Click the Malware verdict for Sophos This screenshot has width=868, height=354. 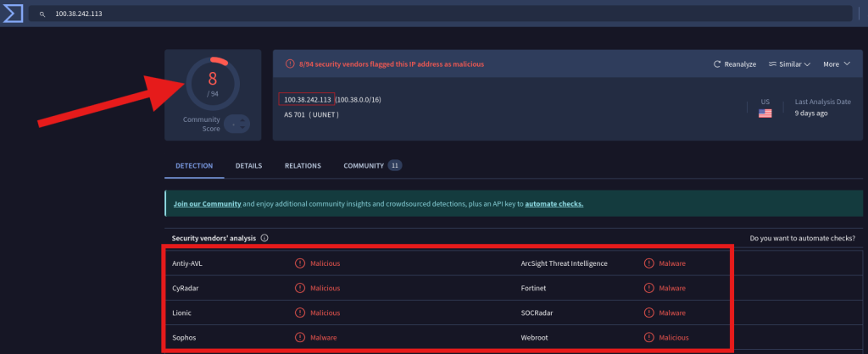(x=323, y=337)
